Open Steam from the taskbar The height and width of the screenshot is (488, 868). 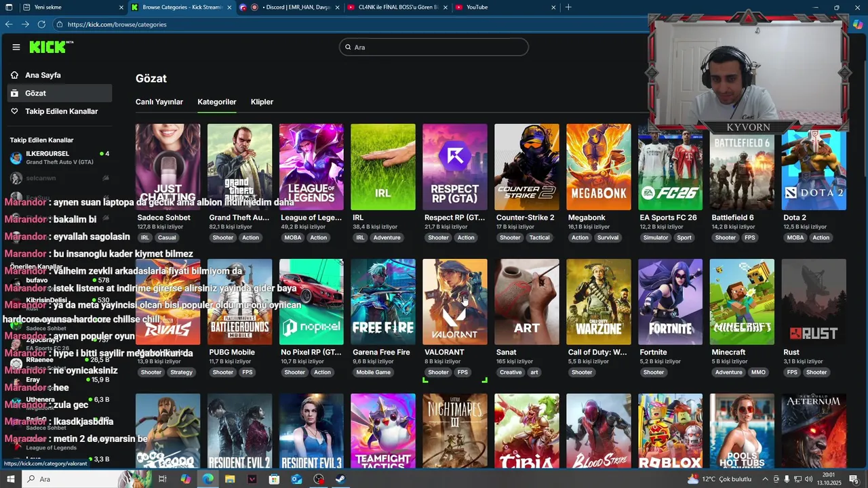340,479
